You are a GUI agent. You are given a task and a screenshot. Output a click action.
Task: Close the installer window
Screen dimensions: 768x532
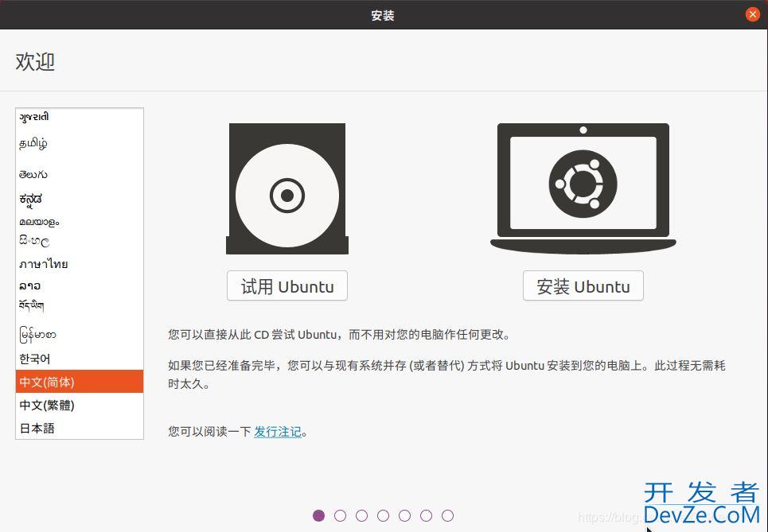point(752,14)
